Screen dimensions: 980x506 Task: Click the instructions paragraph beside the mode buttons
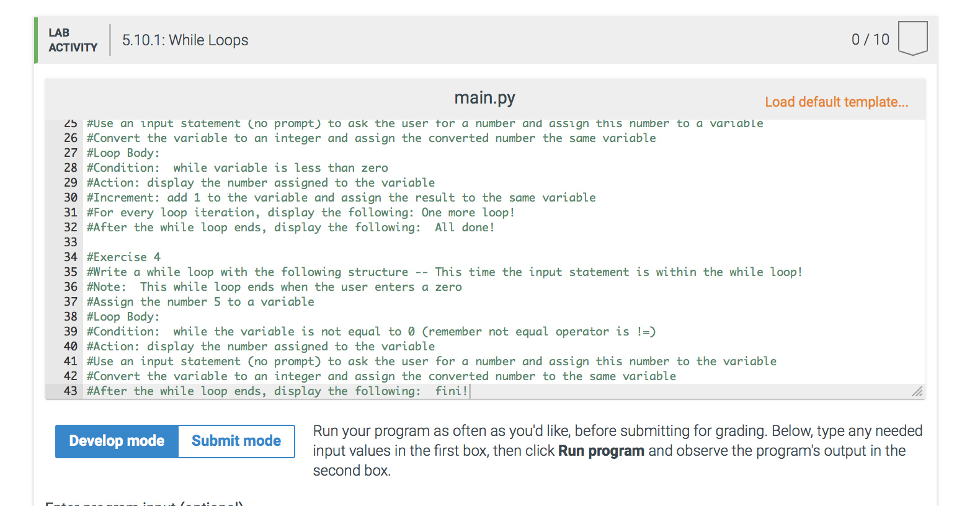(617, 450)
